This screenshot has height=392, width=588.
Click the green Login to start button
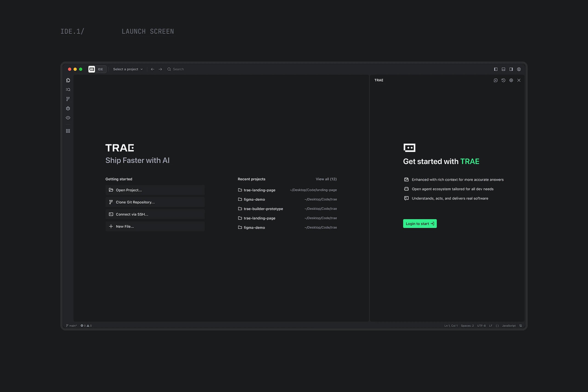(420, 223)
